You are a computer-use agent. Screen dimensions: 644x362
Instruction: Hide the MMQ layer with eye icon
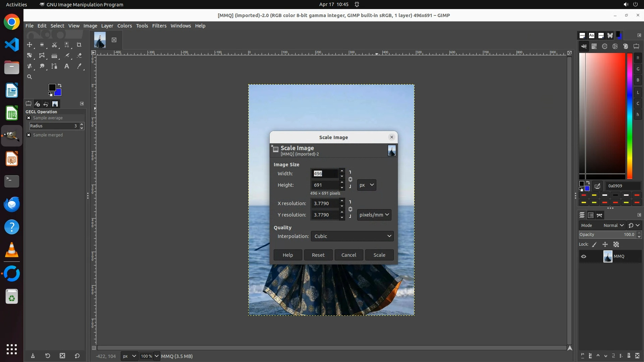(584, 256)
